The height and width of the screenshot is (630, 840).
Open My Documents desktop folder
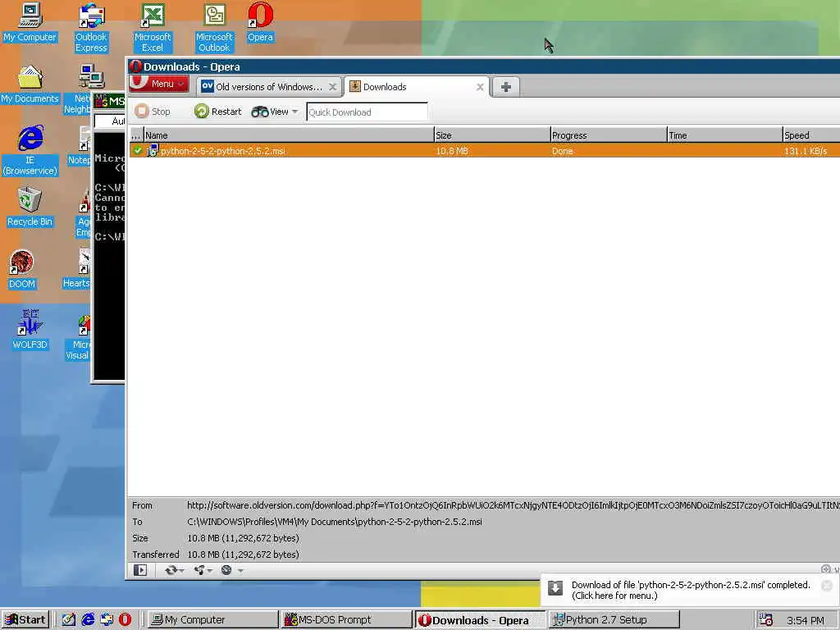tap(30, 84)
